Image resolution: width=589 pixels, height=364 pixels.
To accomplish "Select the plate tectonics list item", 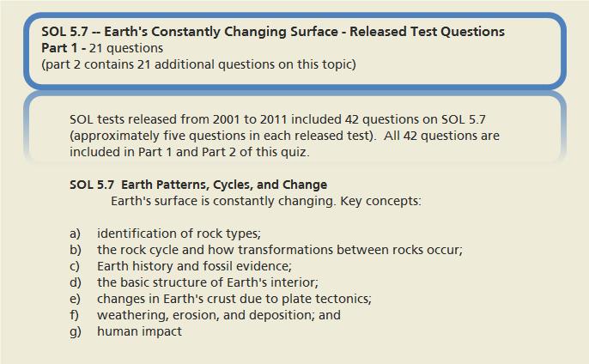I will (234, 299).
